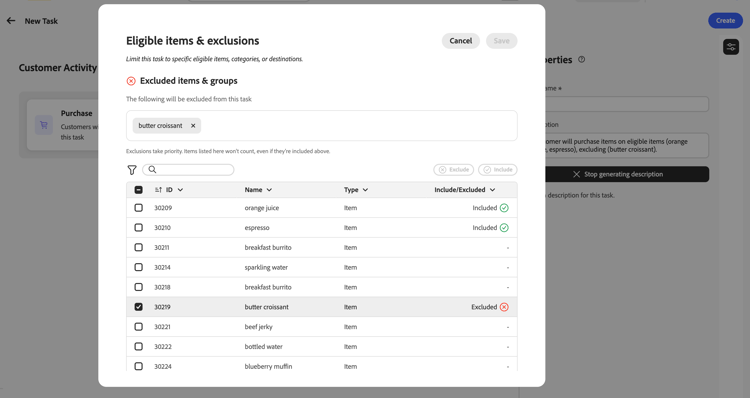Open the ID column dropdown chevron

pyautogui.click(x=180, y=190)
